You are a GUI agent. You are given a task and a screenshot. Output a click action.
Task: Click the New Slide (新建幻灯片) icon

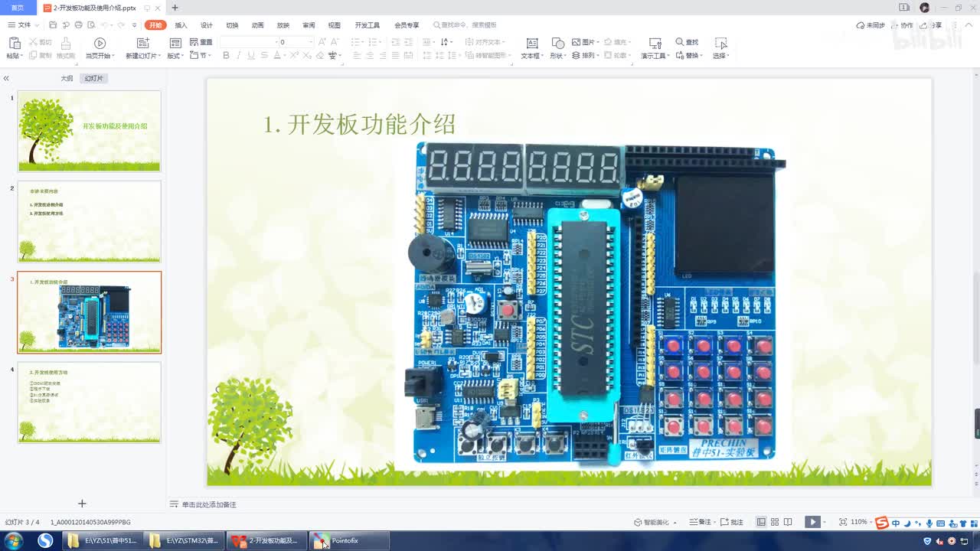point(143,44)
